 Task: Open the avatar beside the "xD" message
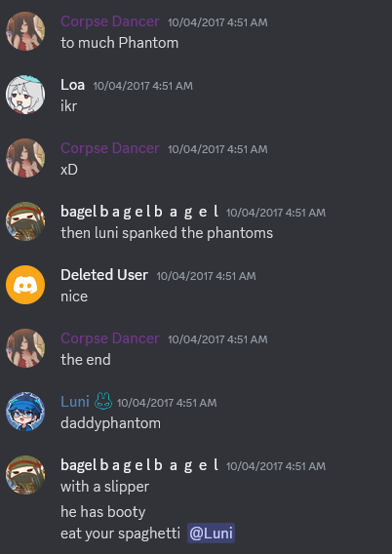pyautogui.click(x=25, y=158)
